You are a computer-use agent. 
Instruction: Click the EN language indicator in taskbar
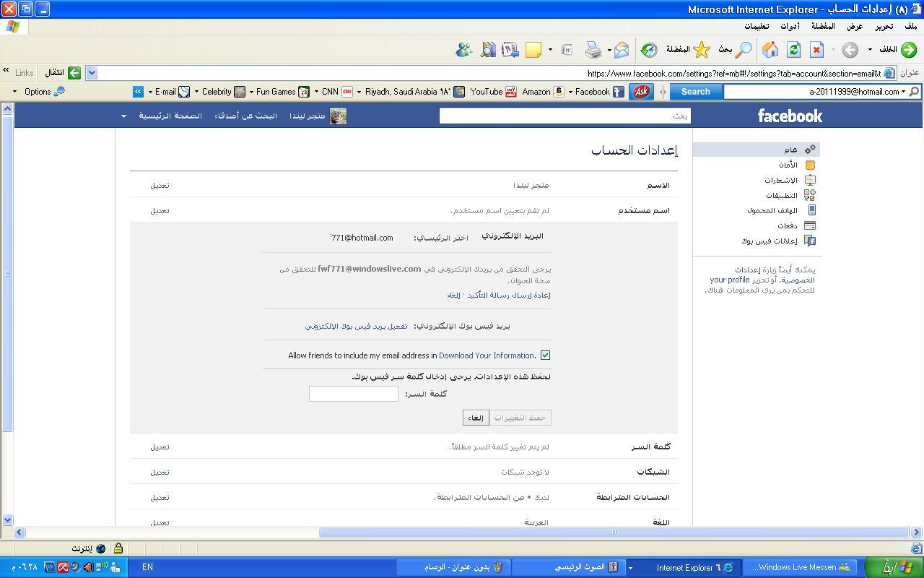147,567
